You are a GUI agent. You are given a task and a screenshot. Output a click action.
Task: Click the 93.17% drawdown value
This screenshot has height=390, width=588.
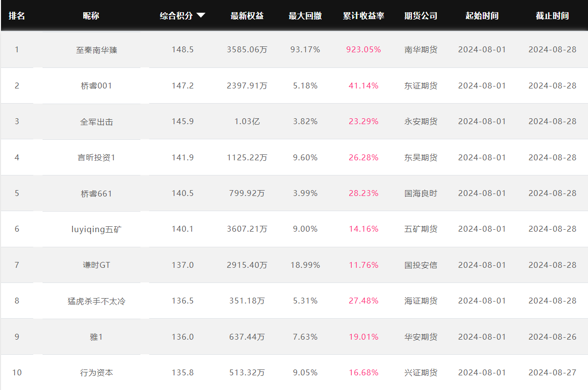305,49
